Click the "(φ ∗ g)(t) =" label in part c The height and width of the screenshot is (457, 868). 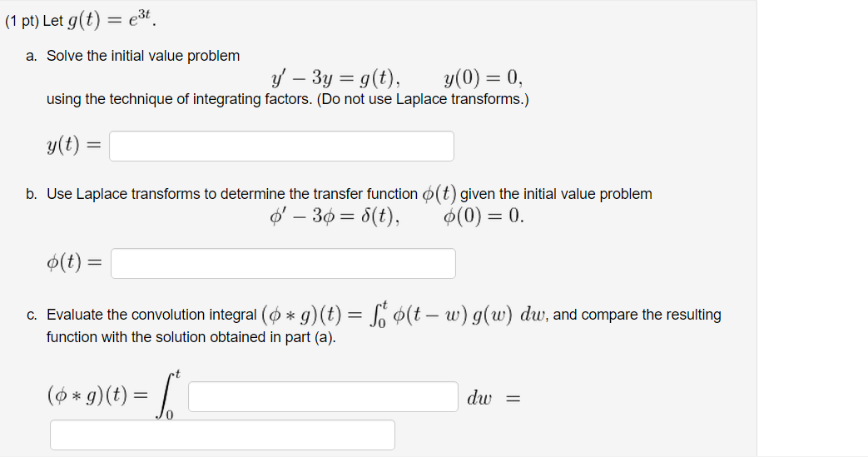[98, 395]
